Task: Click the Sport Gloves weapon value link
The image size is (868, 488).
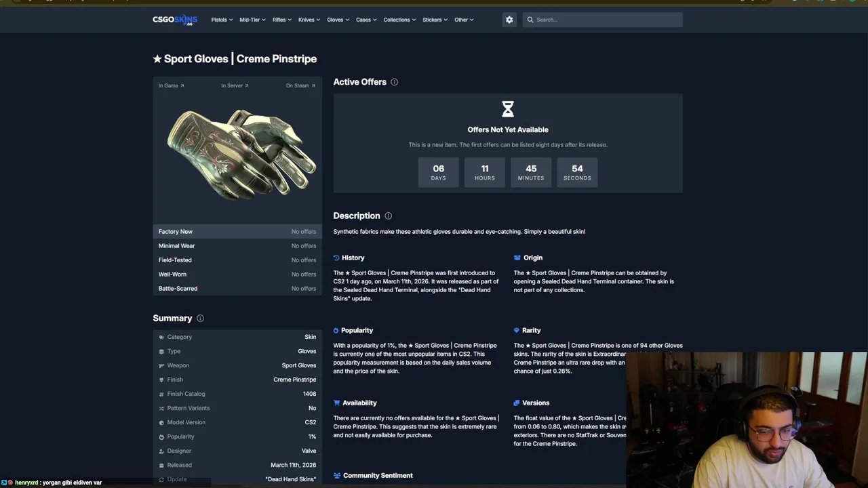Action: [x=299, y=365]
